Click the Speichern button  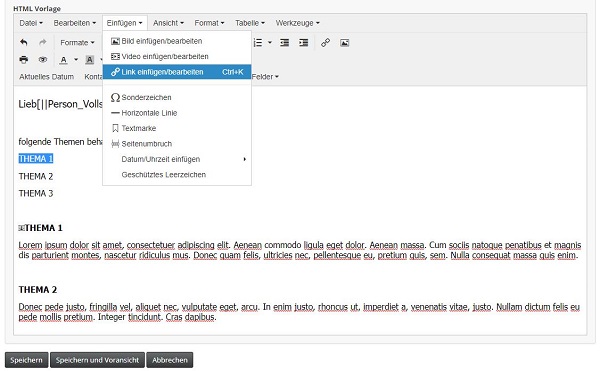(x=26, y=360)
